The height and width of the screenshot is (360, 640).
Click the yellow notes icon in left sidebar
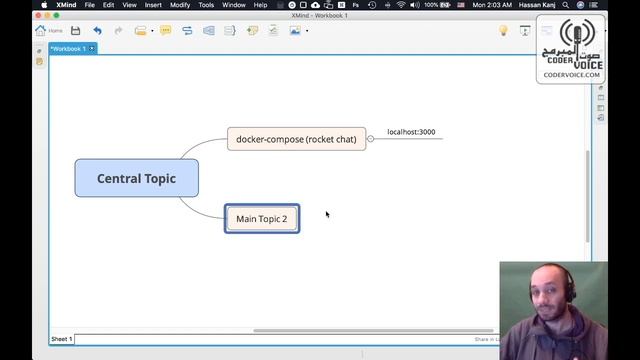tap(39, 62)
